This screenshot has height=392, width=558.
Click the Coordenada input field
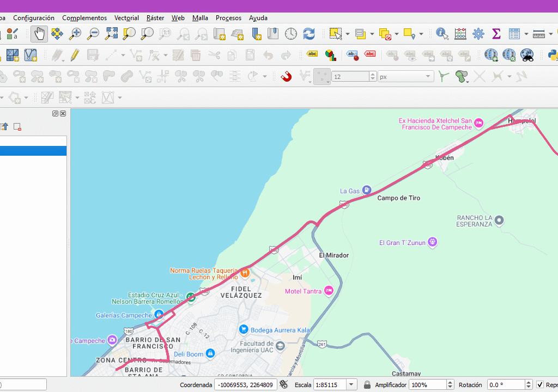coord(245,385)
